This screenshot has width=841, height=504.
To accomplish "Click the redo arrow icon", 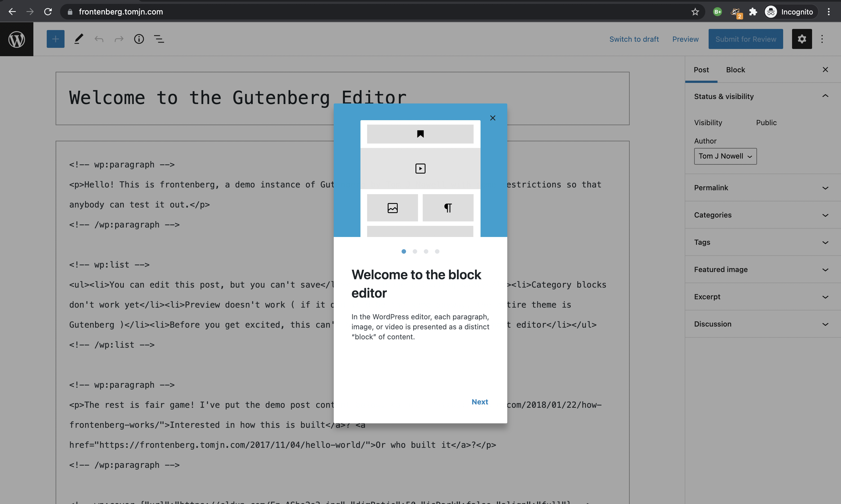I will pyautogui.click(x=119, y=39).
